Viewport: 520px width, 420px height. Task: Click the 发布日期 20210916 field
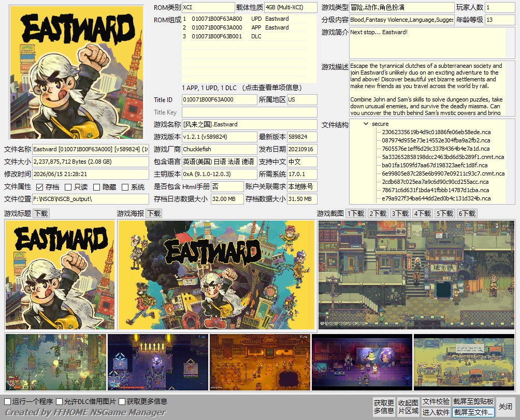302,150
